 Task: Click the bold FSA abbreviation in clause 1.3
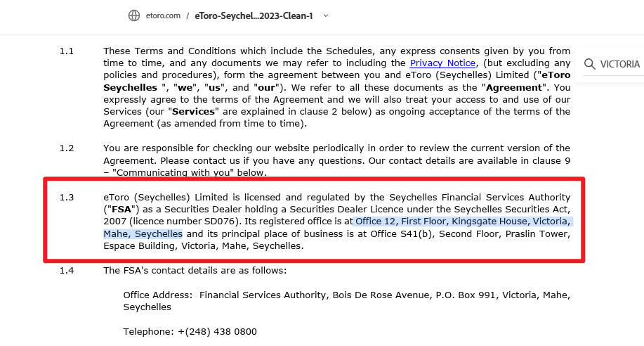click(x=121, y=210)
